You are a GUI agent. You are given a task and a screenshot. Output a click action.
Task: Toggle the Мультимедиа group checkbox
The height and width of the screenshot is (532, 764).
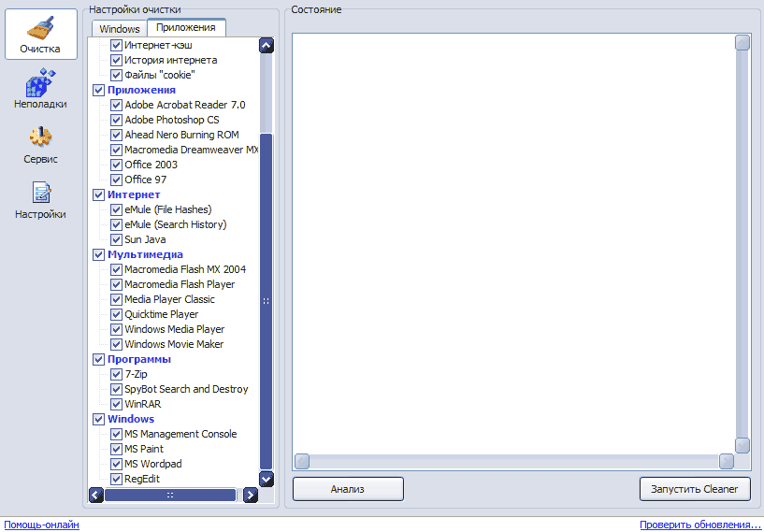pos(98,255)
